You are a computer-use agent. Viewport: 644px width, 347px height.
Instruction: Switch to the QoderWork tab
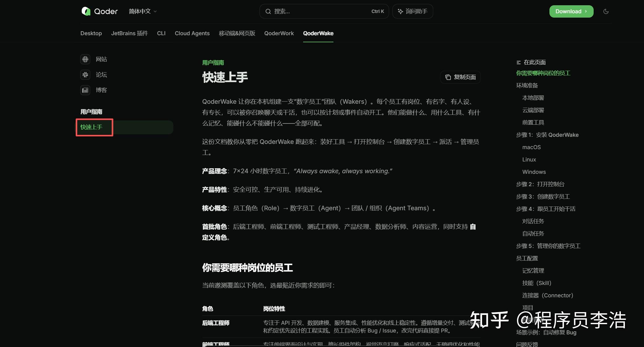click(x=279, y=33)
